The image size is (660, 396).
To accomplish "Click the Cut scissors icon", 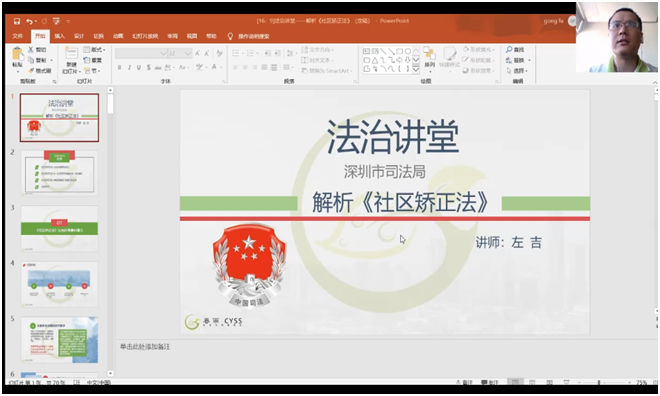I will (31, 50).
